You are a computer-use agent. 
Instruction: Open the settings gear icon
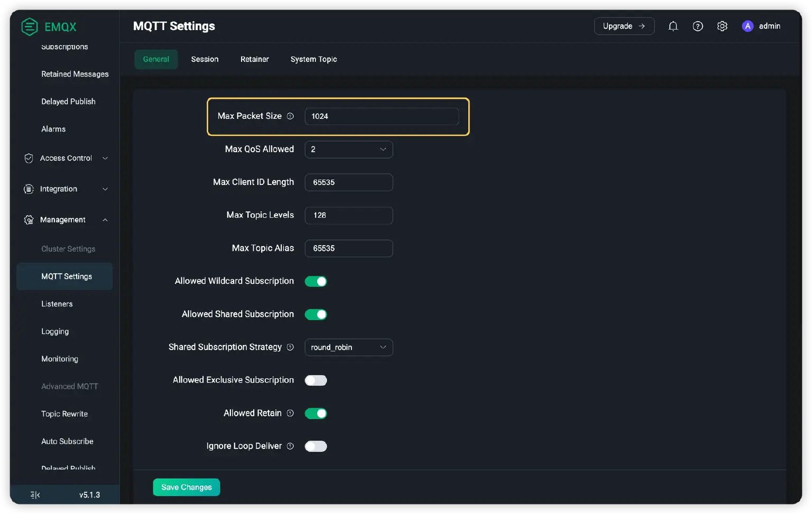[x=722, y=26]
